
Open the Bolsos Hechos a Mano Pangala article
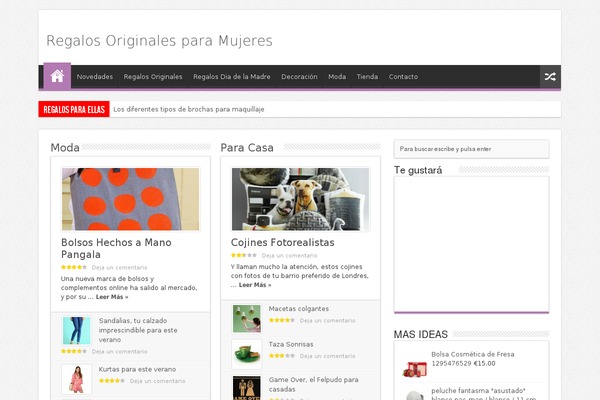(116, 248)
